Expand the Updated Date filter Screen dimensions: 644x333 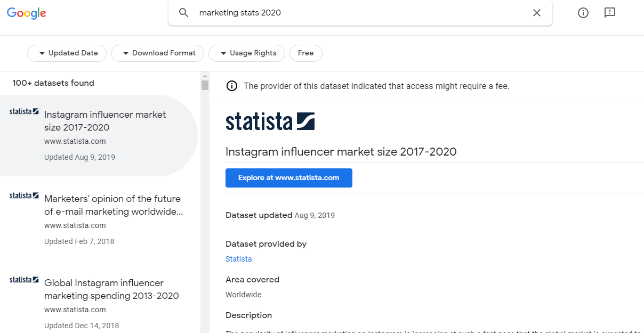click(67, 53)
